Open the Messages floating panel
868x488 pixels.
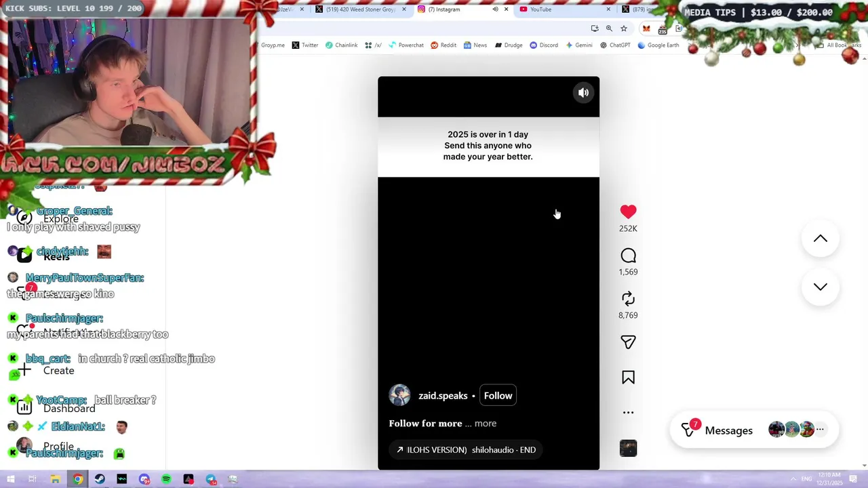[753, 430]
